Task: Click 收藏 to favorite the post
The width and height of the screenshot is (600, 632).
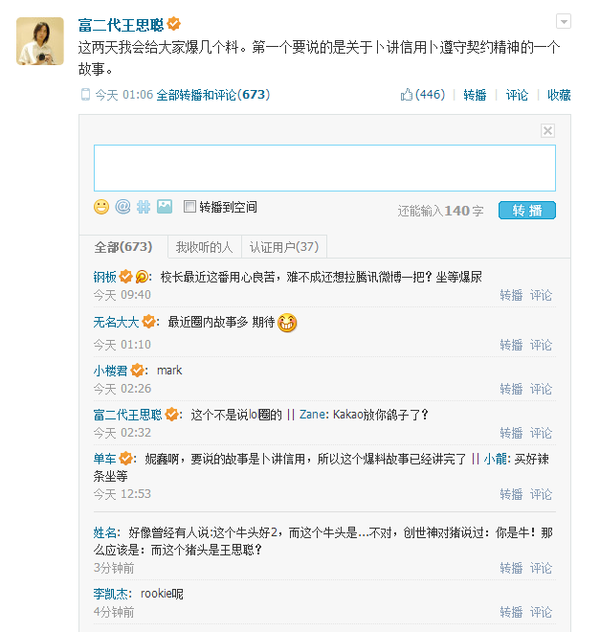Action: 559,95
